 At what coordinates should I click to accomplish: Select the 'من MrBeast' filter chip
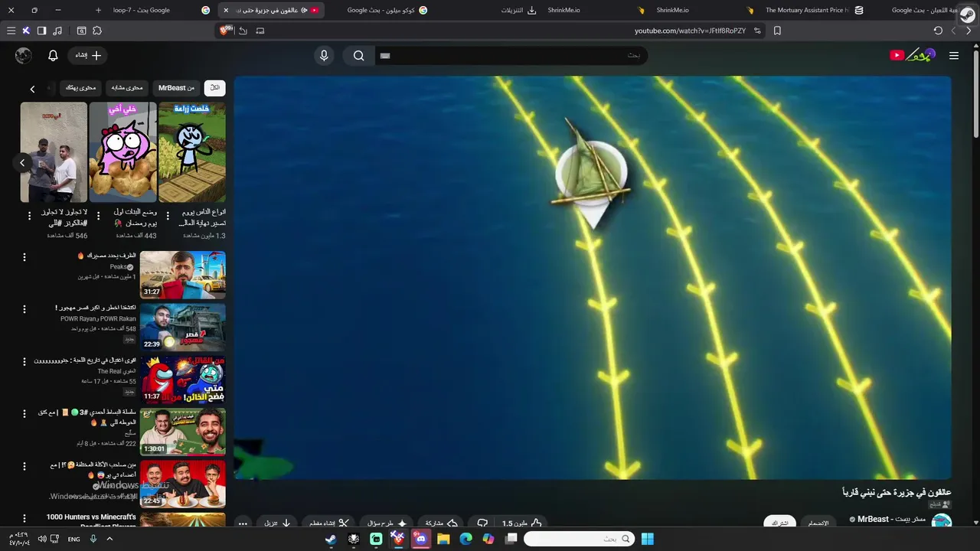[176, 88]
